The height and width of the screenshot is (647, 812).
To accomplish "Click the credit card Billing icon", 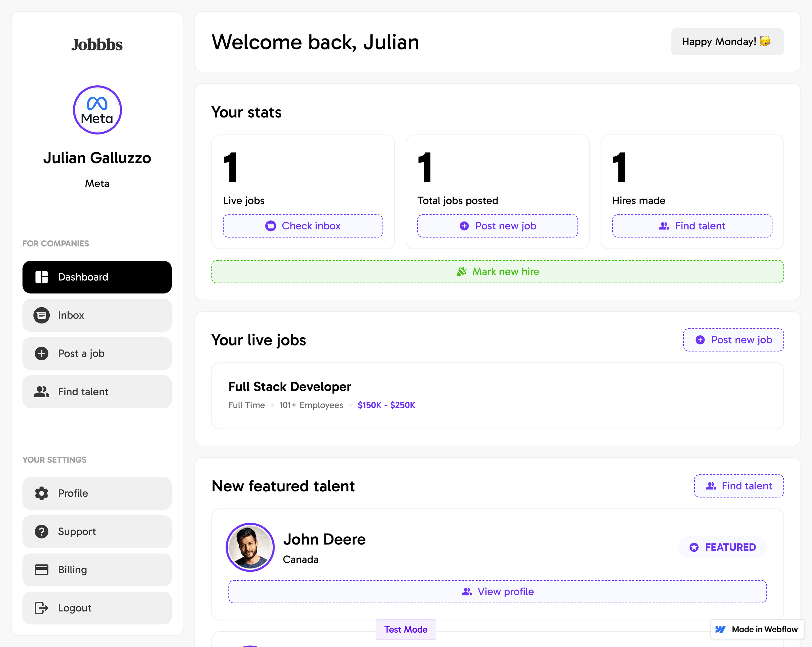I will click(x=42, y=570).
